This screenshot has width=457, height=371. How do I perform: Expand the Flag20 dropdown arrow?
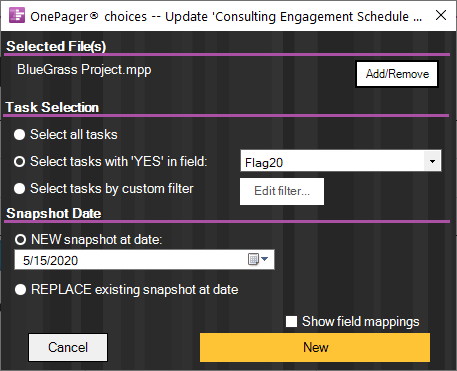[x=432, y=161]
